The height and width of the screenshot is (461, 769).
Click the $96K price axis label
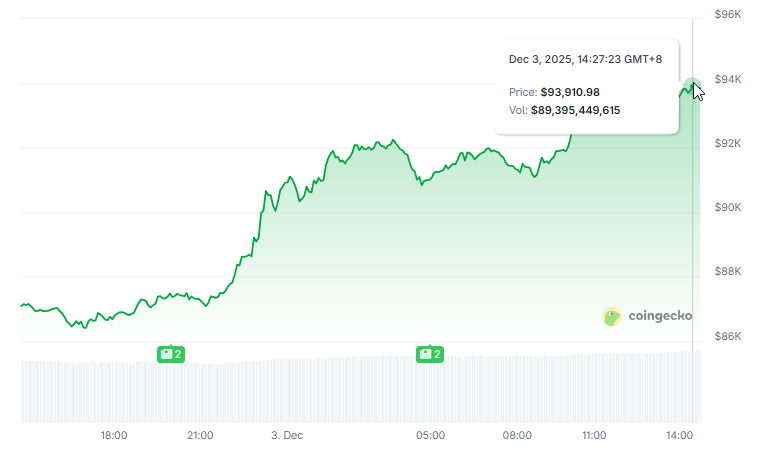pyautogui.click(x=727, y=15)
